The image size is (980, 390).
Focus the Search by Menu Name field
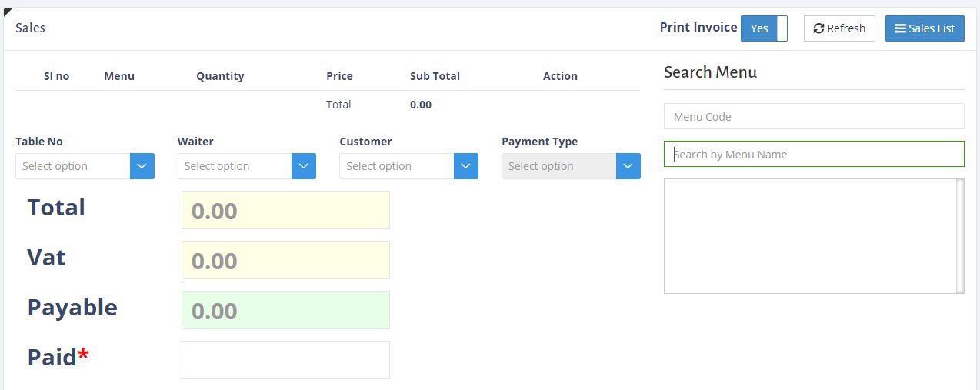tap(813, 154)
